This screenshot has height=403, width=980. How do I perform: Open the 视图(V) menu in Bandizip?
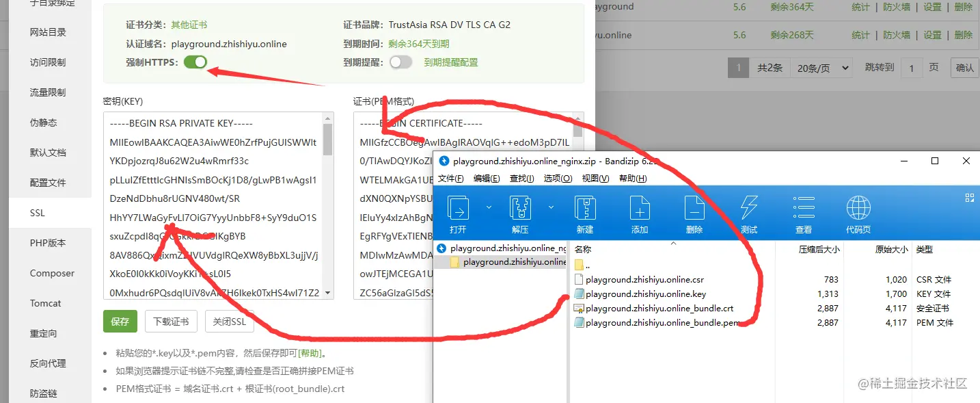[595, 179]
